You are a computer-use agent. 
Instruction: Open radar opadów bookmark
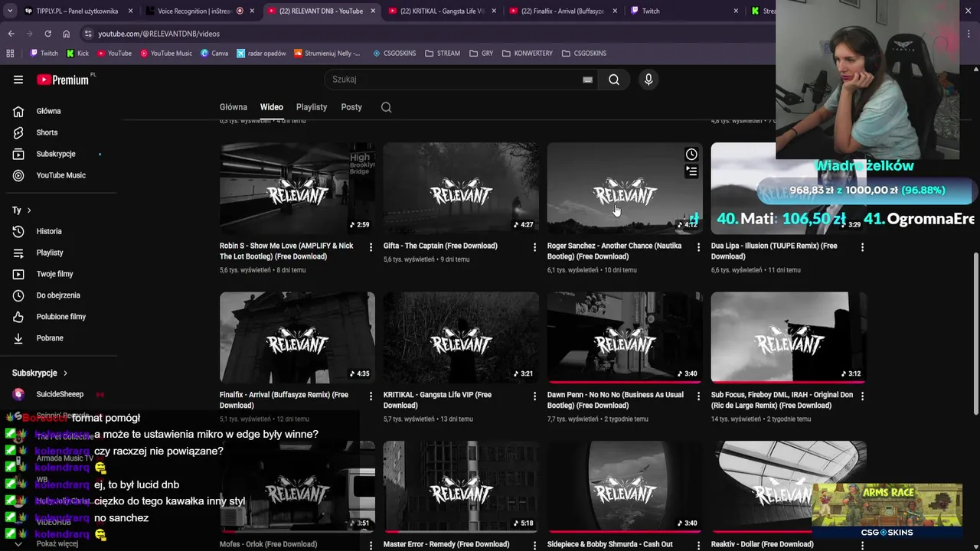pyautogui.click(x=261, y=54)
